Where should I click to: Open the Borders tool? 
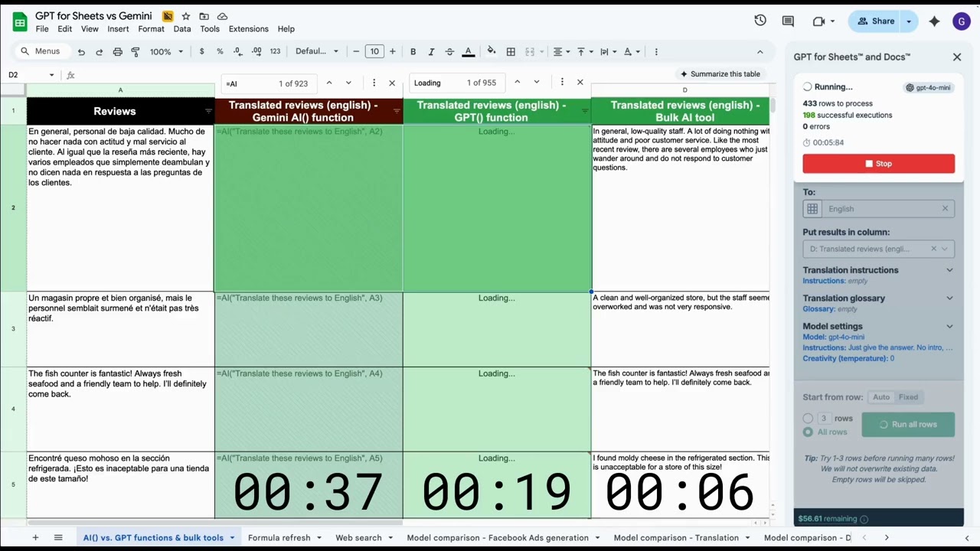coord(511,52)
